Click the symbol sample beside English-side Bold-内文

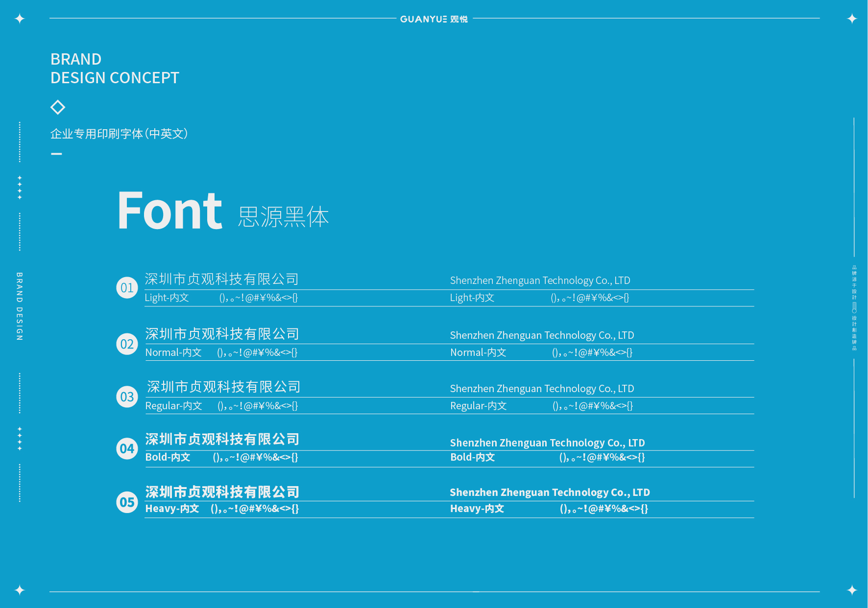[x=602, y=457]
